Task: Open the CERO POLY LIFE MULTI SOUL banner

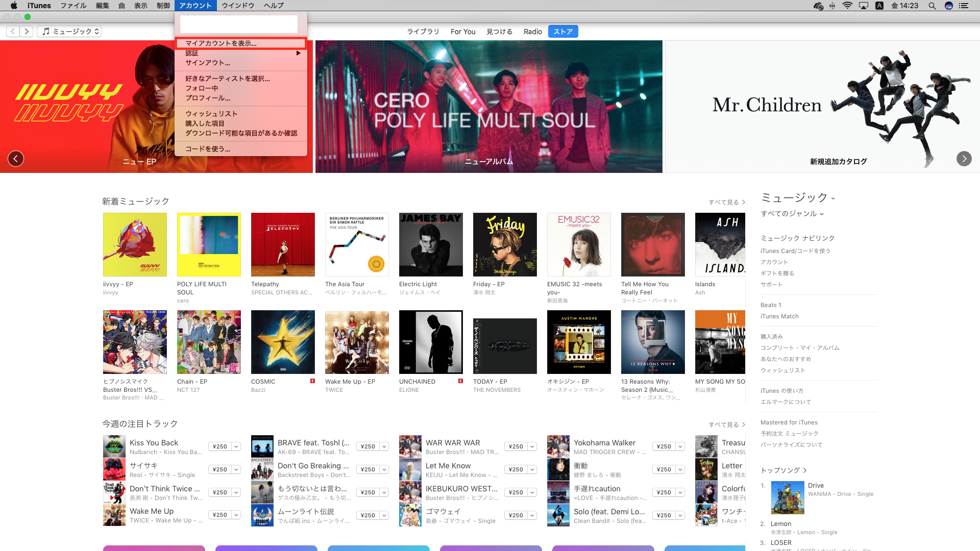Action: [x=489, y=107]
